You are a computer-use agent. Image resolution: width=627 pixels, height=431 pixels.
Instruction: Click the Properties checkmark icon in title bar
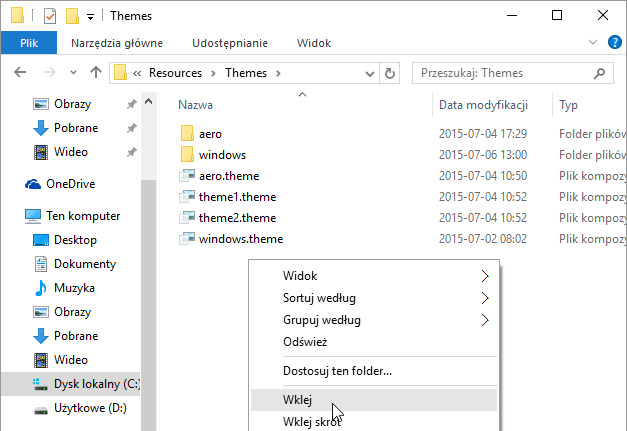pyautogui.click(x=50, y=16)
